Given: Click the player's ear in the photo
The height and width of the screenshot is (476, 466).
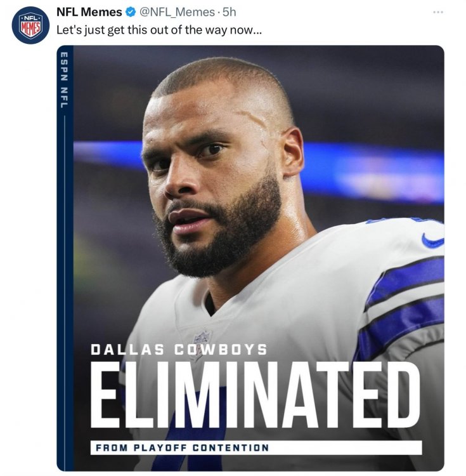Looking at the screenshot, I should tap(293, 152).
